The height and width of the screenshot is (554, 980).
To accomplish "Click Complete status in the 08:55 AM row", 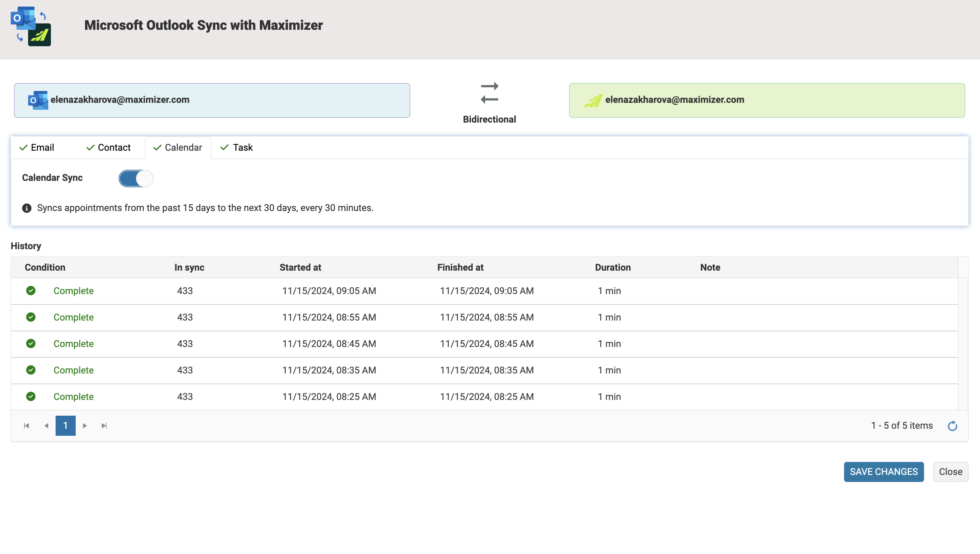I will (x=73, y=317).
